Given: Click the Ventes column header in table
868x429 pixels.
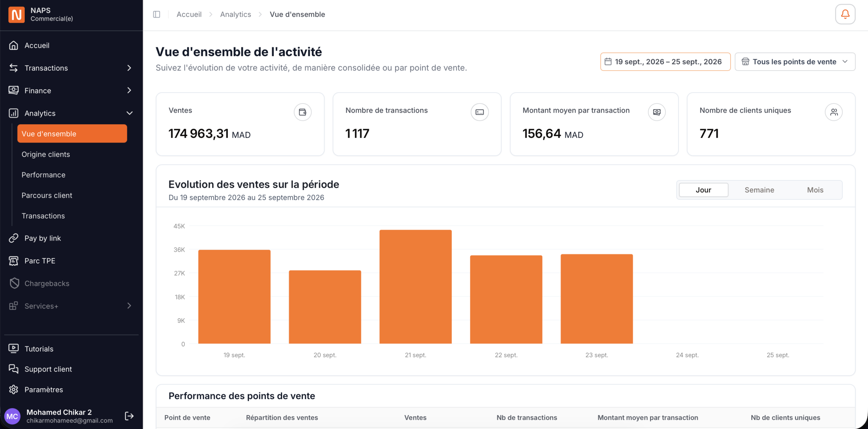Looking at the screenshot, I should point(415,417).
